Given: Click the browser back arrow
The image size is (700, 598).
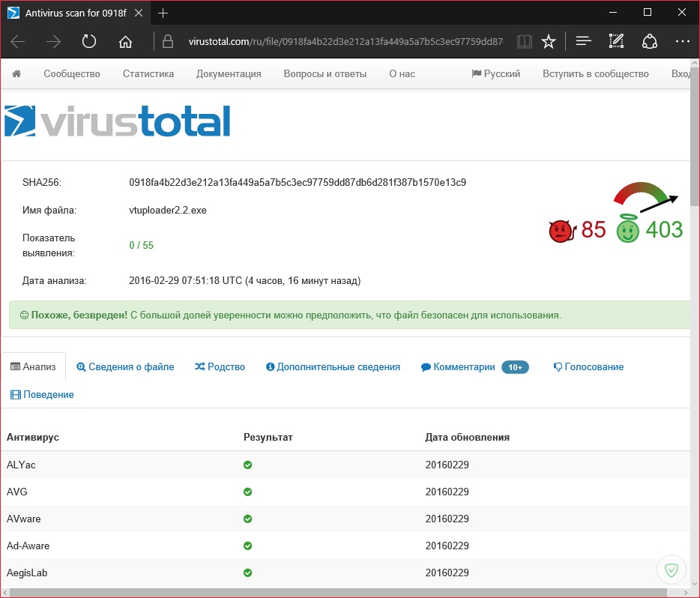Looking at the screenshot, I should 18,42.
